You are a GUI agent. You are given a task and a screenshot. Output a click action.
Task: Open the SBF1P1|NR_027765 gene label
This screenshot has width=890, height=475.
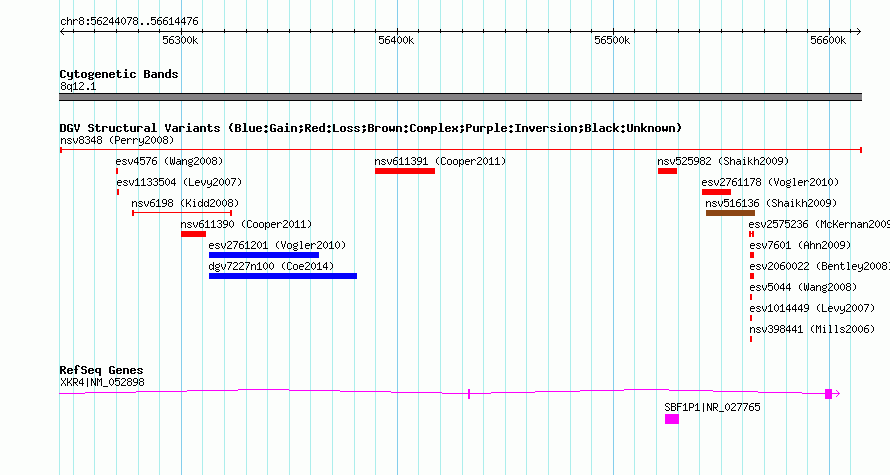712,407
